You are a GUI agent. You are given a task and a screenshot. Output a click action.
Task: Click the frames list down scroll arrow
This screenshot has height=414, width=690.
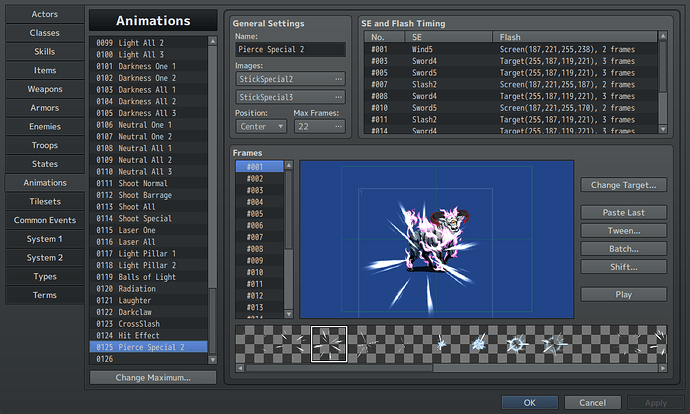[289, 314]
